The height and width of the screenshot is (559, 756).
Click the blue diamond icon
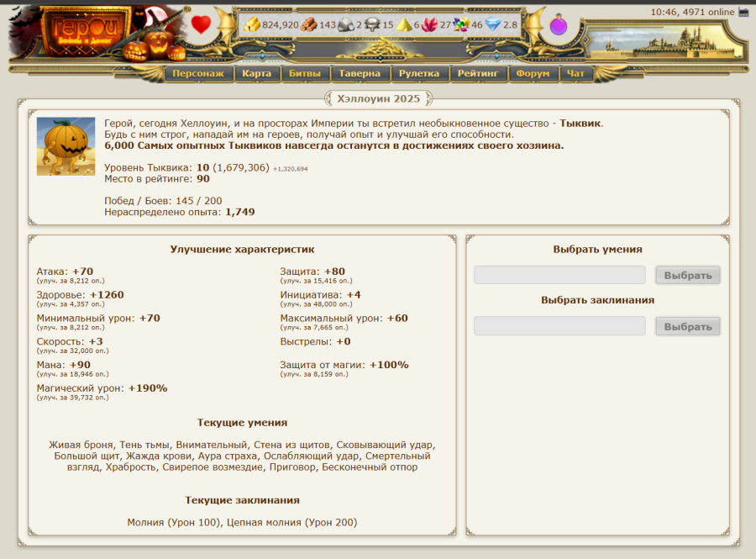pyautogui.click(x=492, y=25)
